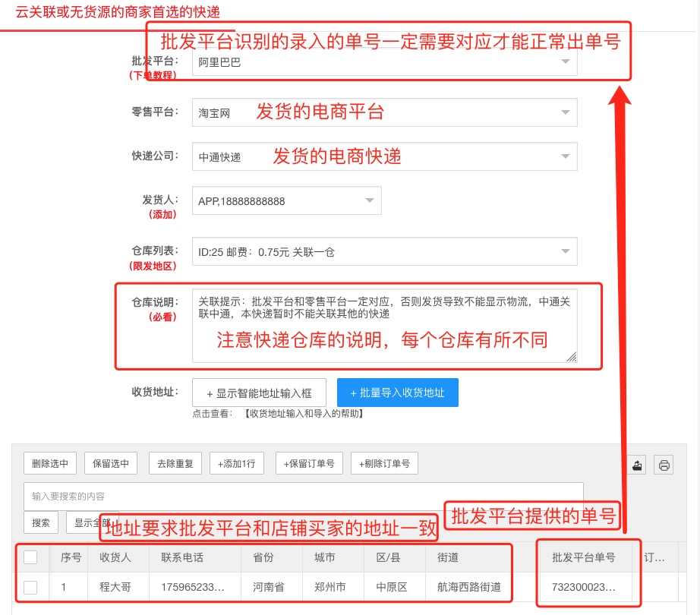Expand the 发货人 dropdown
Viewport: 700px width, 615px height.
point(286,200)
